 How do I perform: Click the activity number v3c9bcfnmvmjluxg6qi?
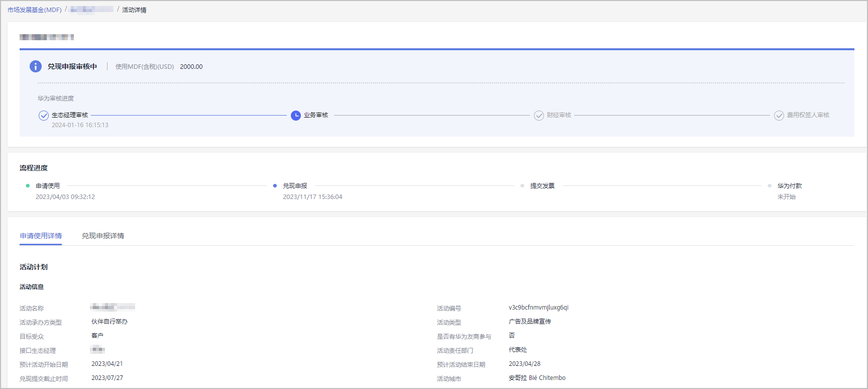538,308
